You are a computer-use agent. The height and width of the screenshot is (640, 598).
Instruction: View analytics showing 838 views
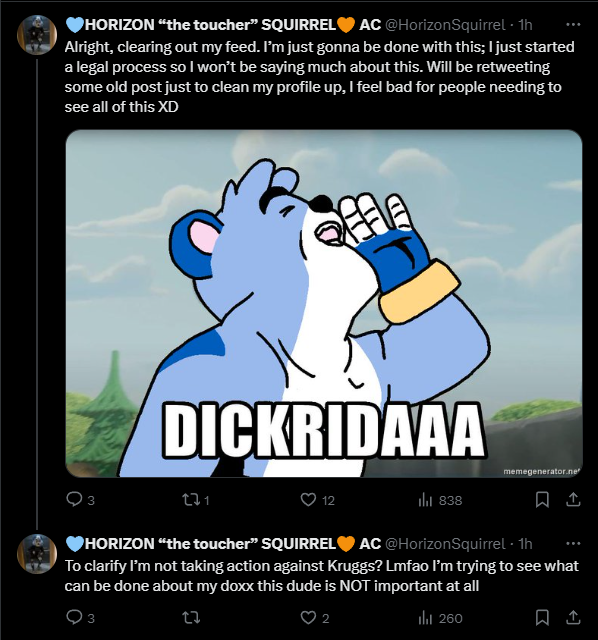(x=440, y=500)
